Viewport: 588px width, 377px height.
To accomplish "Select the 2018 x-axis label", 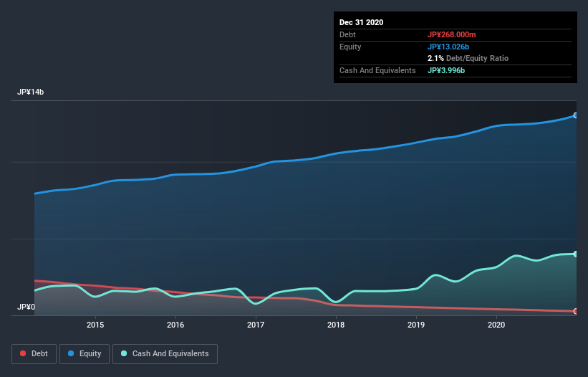I will pos(336,325).
